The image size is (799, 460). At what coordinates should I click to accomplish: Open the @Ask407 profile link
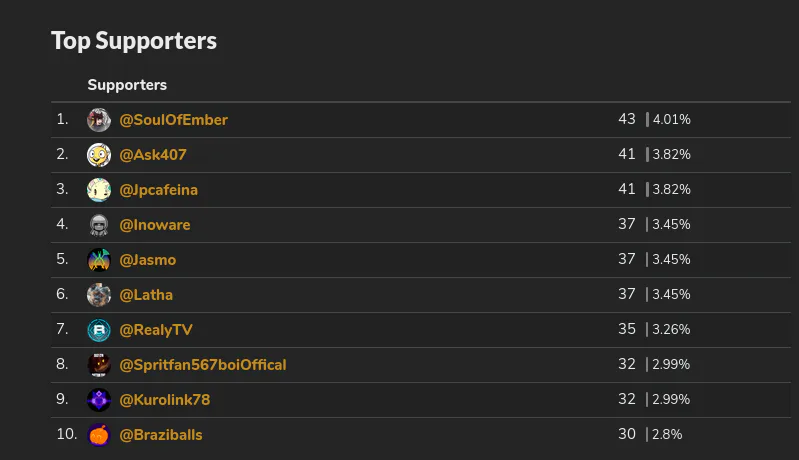coord(153,155)
